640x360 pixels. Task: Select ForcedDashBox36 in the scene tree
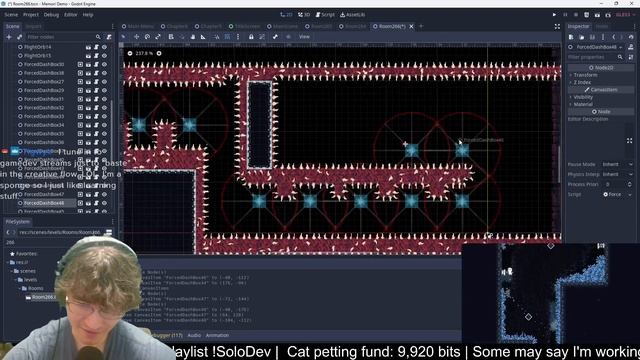pos(44,142)
